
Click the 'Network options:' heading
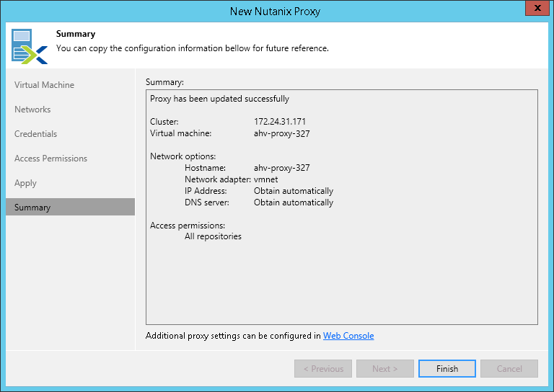pyautogui.click(x=183, y=156)
